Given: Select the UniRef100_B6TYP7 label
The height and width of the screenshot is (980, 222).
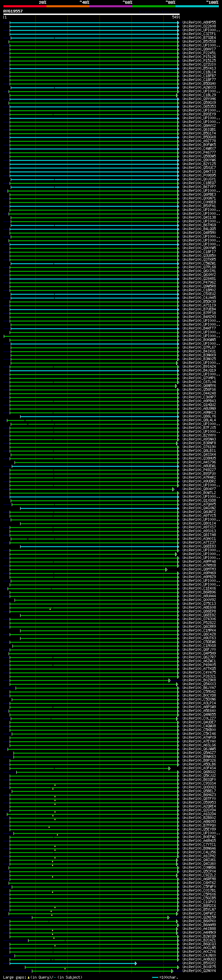Looking at the screenshot, I should pyautogui.click(x=199, y=187).
